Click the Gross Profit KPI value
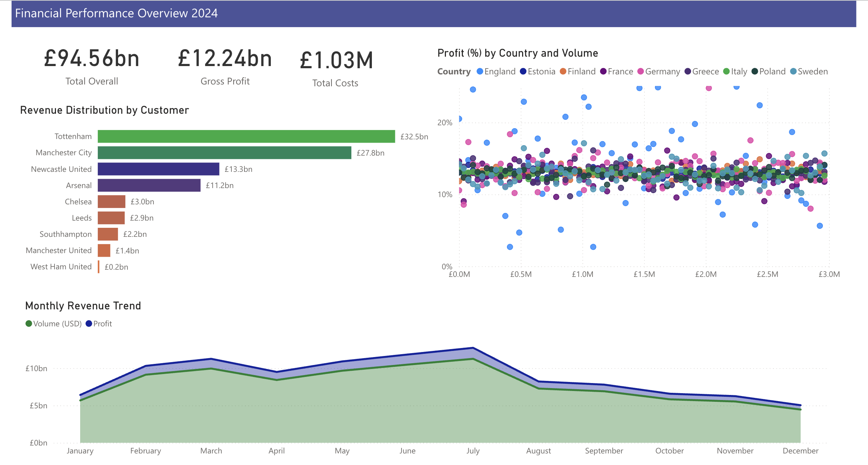The height and width of the screenshot is (465, 868). coord(225,58)
